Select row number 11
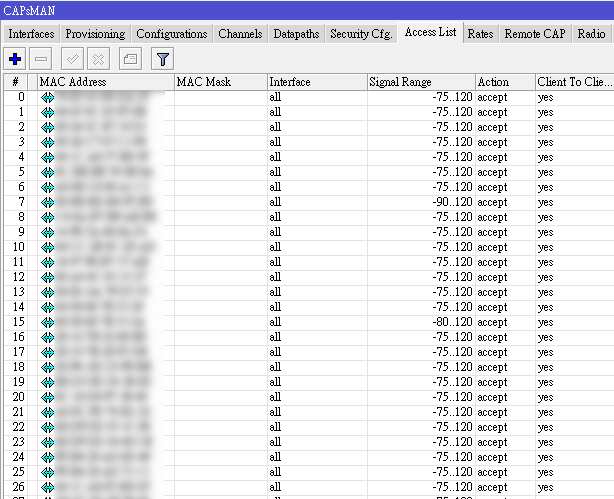This screenshot has height=499, width=614. pos(19,262)
